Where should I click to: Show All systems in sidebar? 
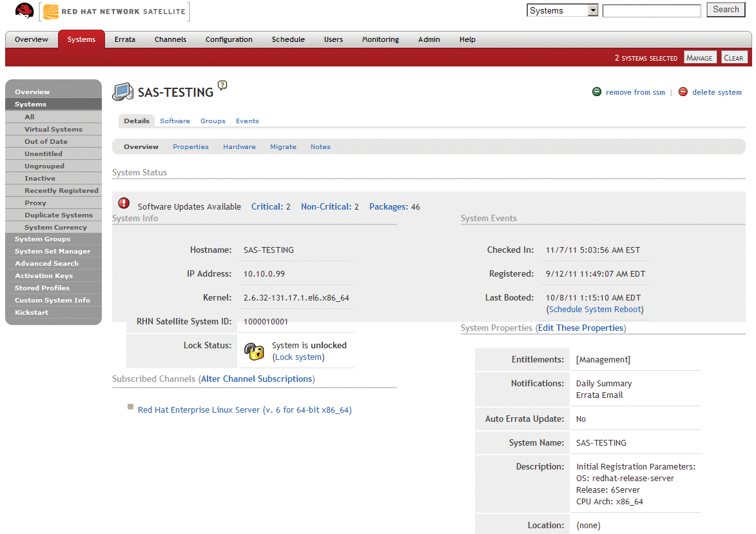point(53,117)
